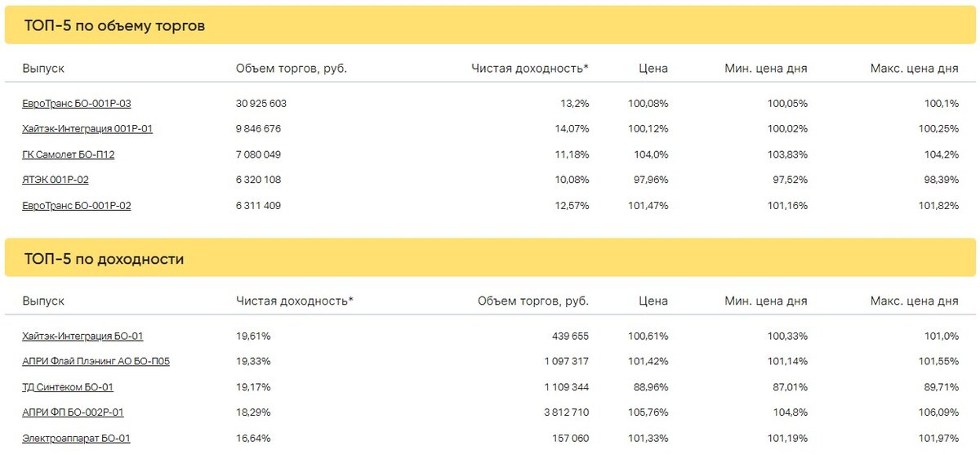Select the АПРИ ФП БО-002Р-01 link
Image resolution: width=980 pixels, height=455 pixels.
[x=73, y=413]
